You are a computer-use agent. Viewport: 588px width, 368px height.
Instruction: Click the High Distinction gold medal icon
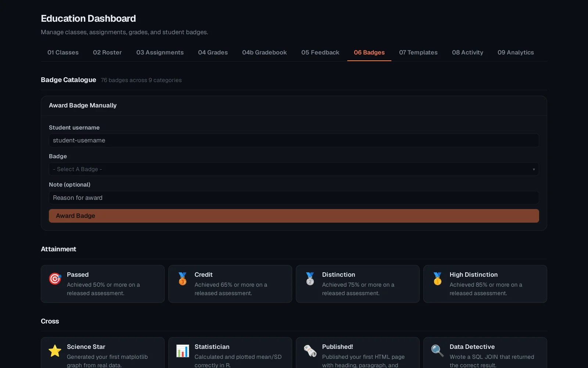(438, 279)
